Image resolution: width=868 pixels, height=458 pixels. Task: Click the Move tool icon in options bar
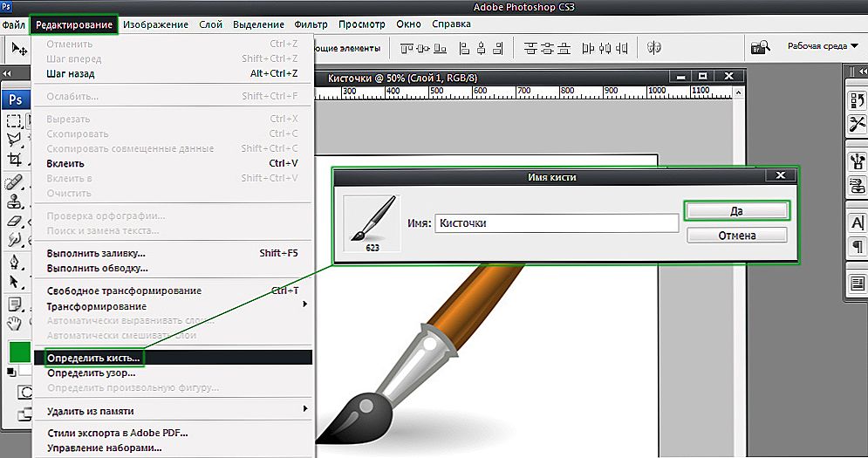(x=19, y=49)
